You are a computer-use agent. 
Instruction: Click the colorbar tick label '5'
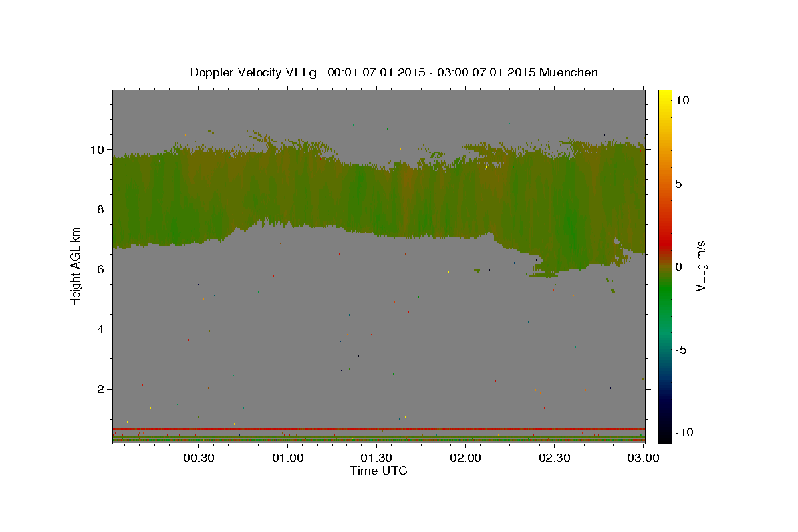pos(678,184)
